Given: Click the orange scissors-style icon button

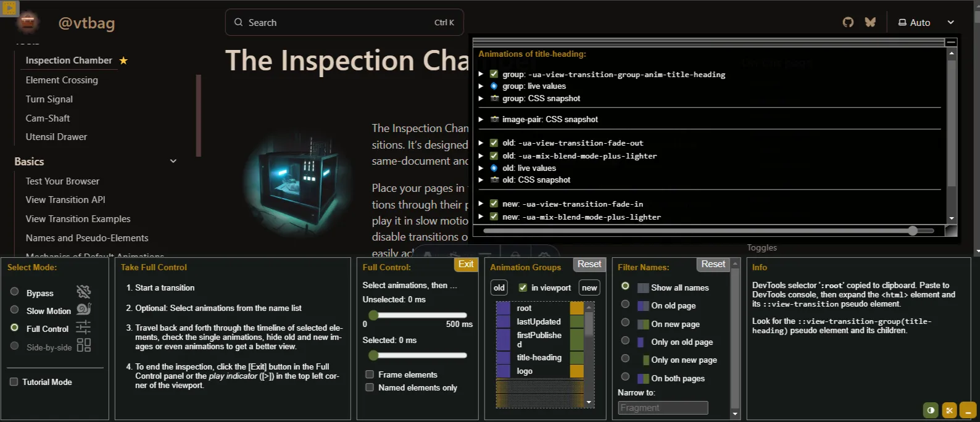Looking at the screenshot, I should [949, 410].
